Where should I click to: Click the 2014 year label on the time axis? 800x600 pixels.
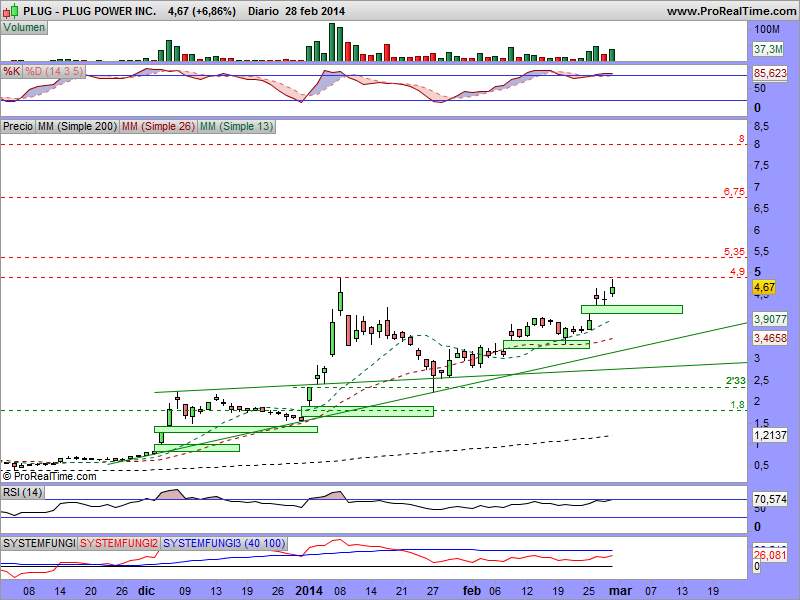309,591
